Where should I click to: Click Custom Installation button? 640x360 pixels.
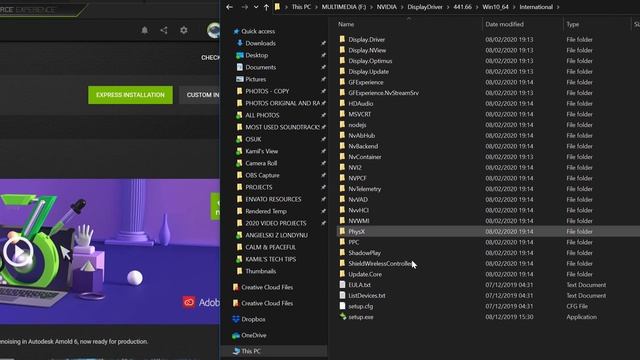[x=200, y=95]
